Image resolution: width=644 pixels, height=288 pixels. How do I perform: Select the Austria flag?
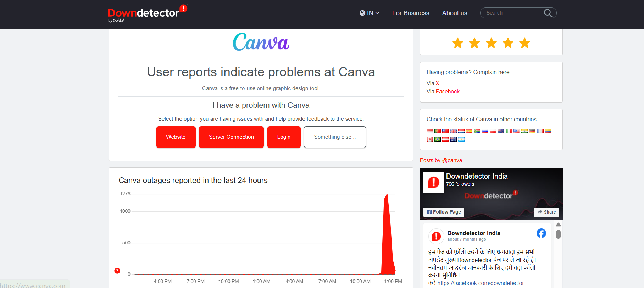coord(445,139)
